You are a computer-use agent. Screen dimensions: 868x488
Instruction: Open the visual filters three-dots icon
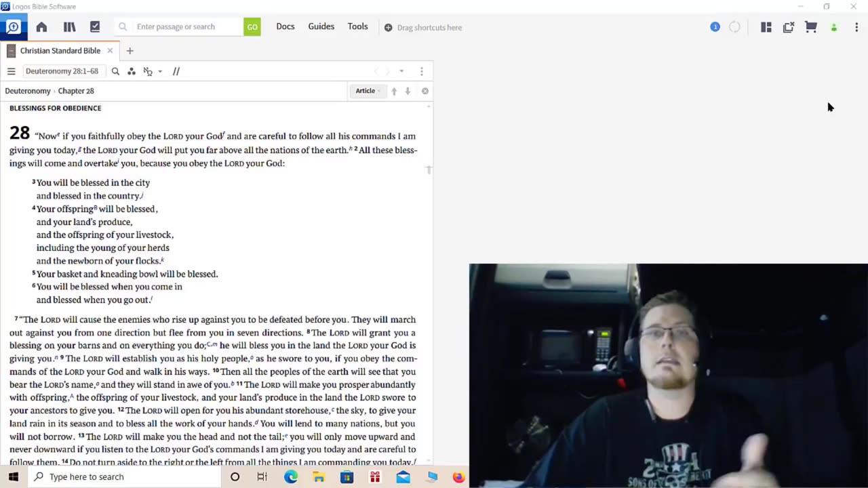point(132,71)
